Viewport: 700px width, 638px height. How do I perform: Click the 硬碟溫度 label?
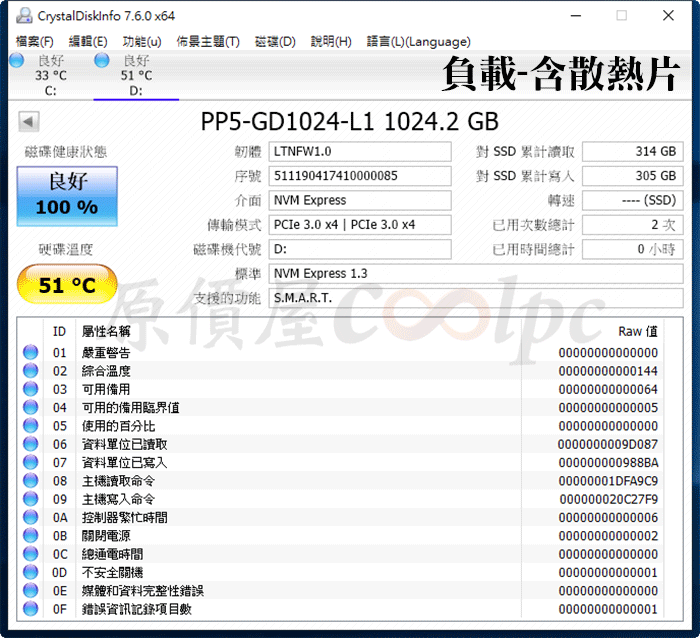pos(66,249)
